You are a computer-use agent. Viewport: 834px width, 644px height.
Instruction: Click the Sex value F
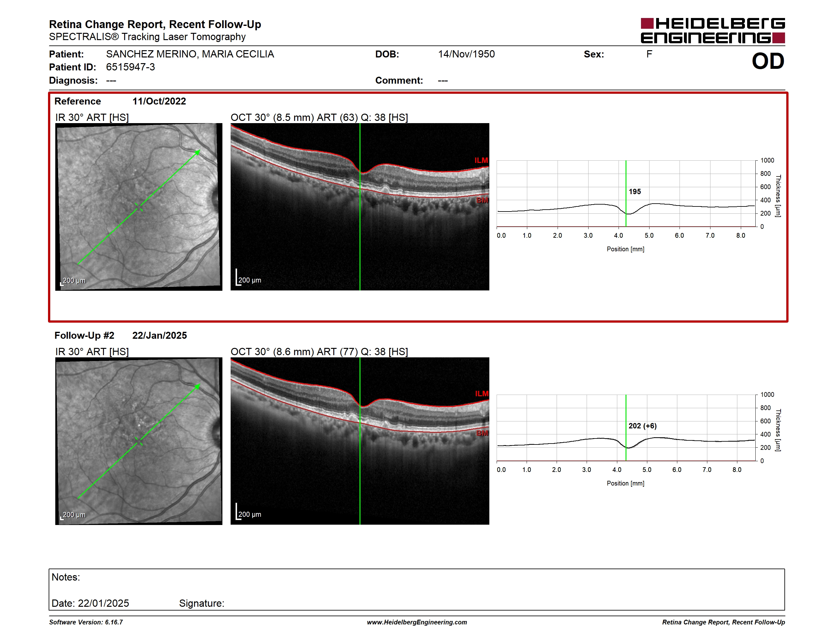(x=649, y=54)
